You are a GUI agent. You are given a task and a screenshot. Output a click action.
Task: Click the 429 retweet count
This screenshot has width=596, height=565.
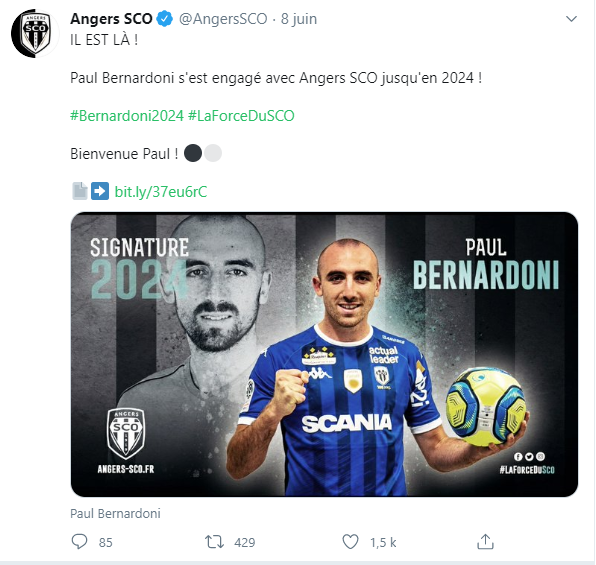click(245, 543)
